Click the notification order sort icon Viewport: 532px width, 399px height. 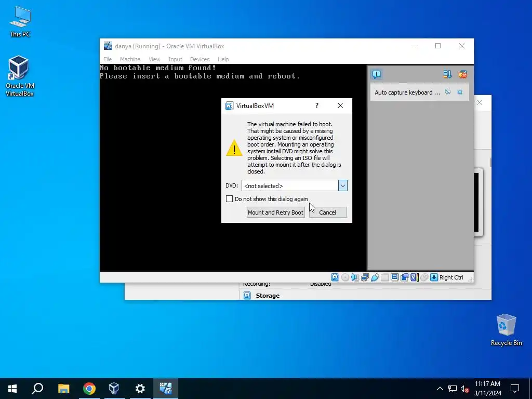[x=447, y=74]
